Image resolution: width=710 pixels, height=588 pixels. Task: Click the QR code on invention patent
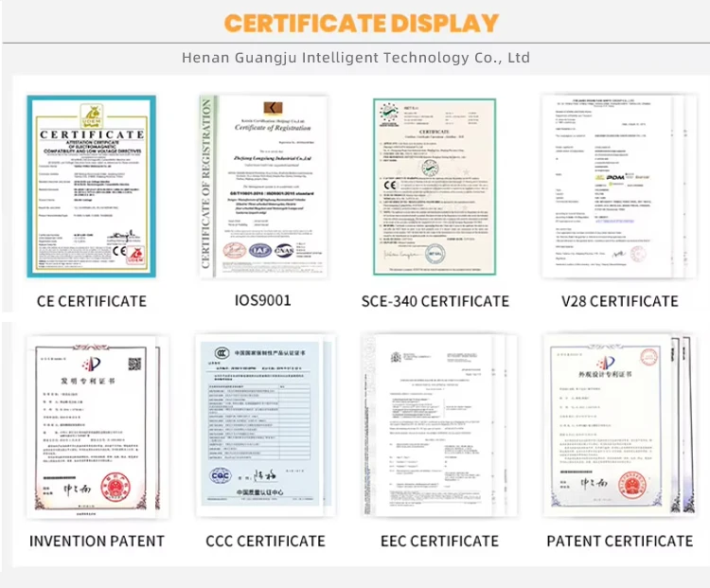pyautogui.click(x=134, y=364)
